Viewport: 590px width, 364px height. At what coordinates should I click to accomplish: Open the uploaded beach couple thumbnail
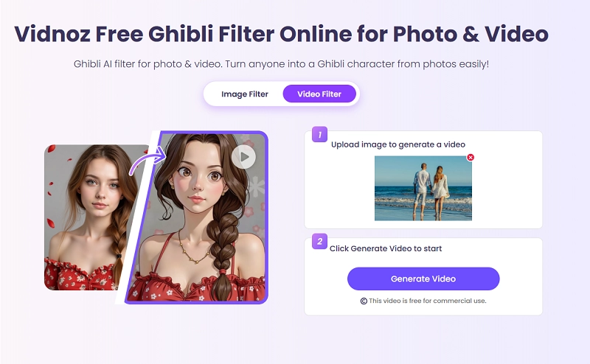tap(423, 189)
